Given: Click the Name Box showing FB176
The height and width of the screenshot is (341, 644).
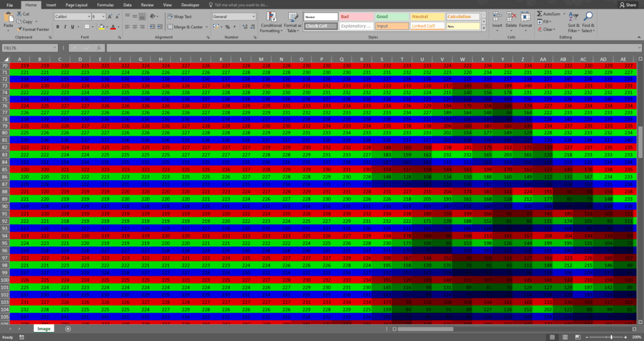Looking at the screenshot, I should click(28, 48).
